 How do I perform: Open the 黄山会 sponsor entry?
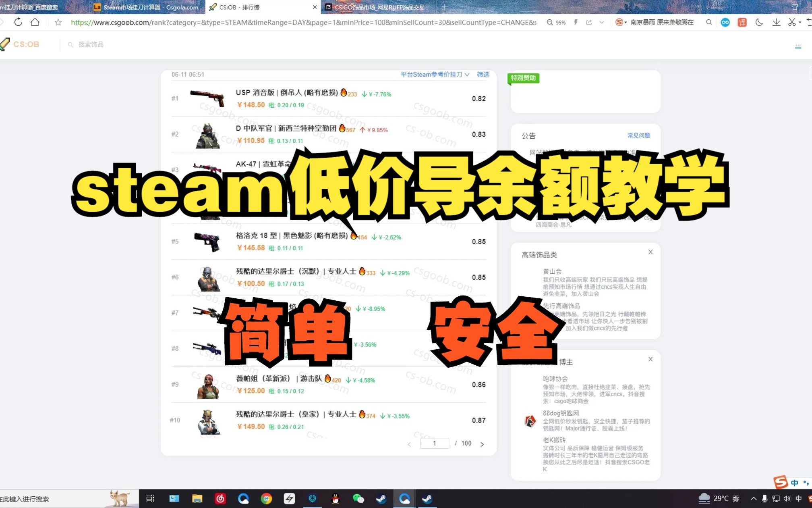click(552, 272)
